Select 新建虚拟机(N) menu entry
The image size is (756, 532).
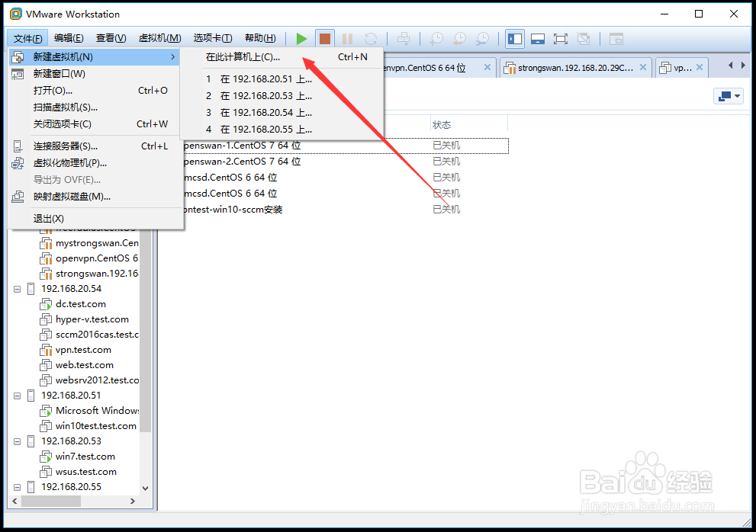coord(95,57)
